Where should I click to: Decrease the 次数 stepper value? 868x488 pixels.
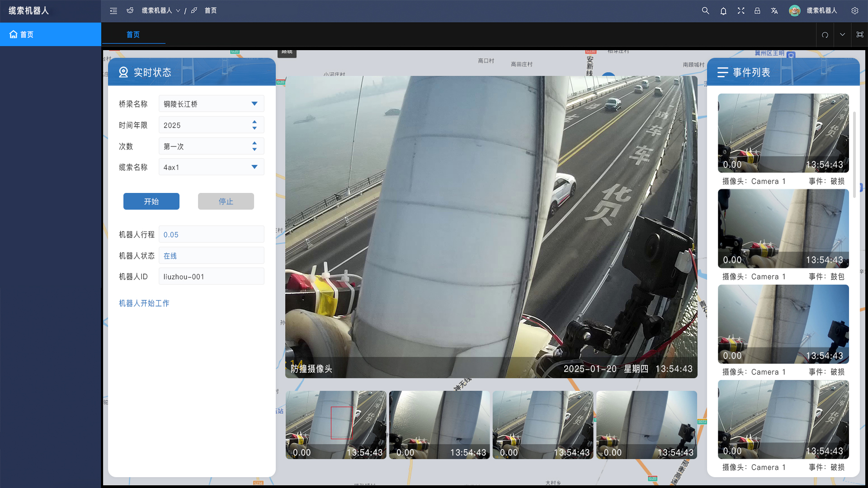pos(255,150)
